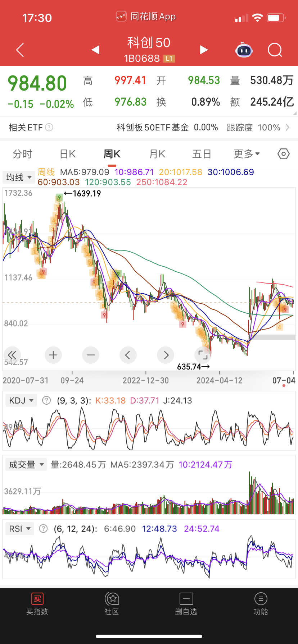This screenshot has height=644, width=298.
Task: Tap the L1 level badge
Action: coord(169,58)
